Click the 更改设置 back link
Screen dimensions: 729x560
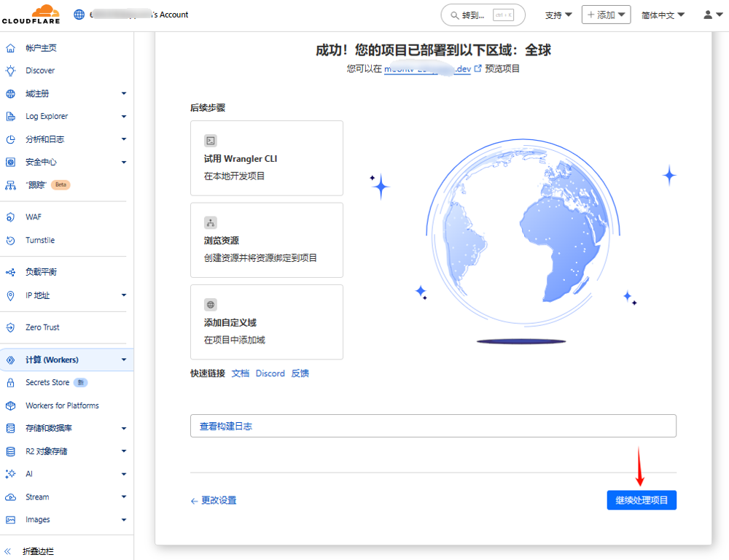(x=214, y=500)
